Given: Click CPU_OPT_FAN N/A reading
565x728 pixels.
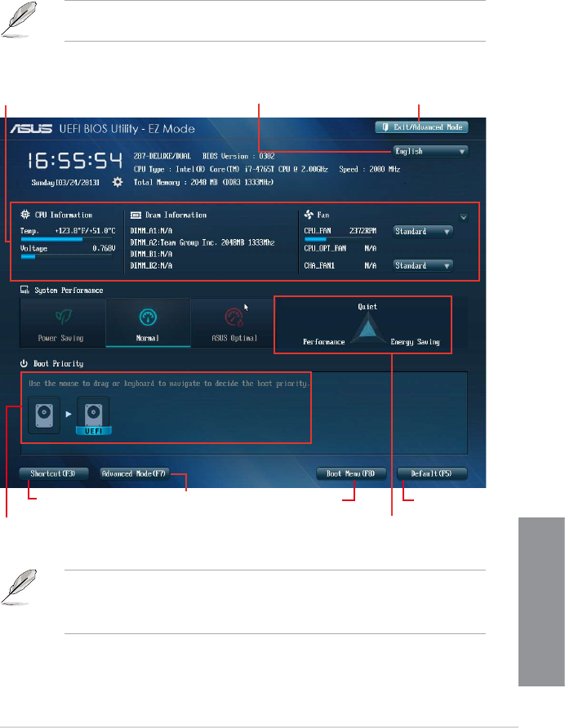Looking at the screenshot, I should 340,248.
